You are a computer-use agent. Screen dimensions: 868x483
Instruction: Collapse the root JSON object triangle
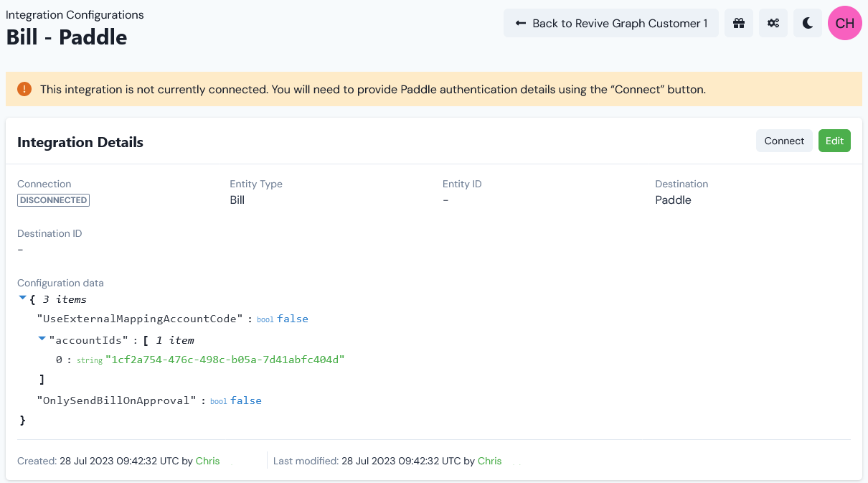coord(22,298)
